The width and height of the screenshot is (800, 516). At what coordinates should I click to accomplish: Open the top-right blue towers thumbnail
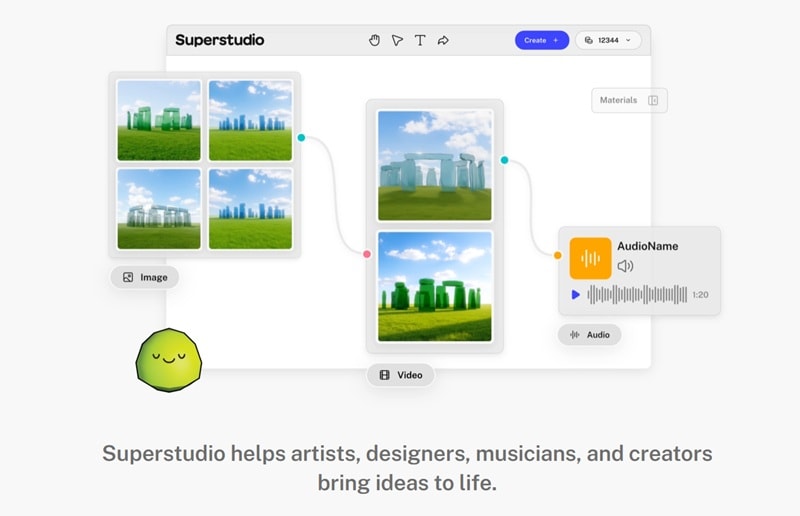click(251, 120)
